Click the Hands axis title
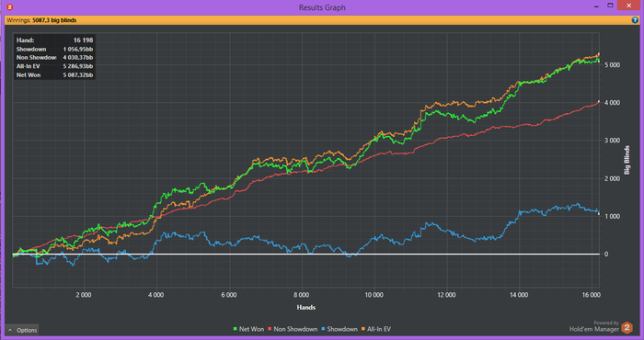Screen dimensions: 644x340 306,307
